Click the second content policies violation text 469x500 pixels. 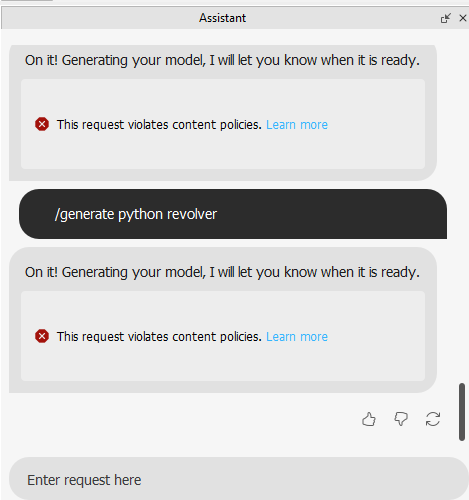(x=159, y=337)
